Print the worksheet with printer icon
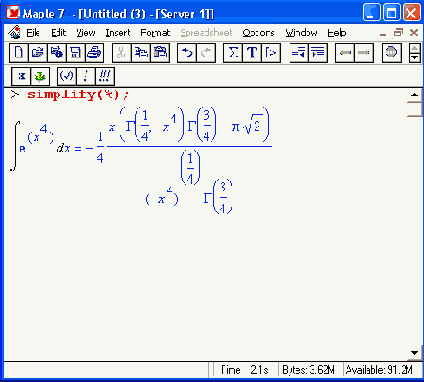This screenshot has width=424, height=382. pyautogui.click(x=95, y=53)
